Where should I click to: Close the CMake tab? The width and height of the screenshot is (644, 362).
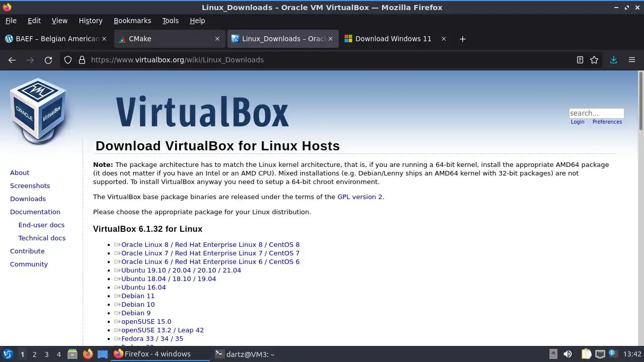click(x=217, y=39)
